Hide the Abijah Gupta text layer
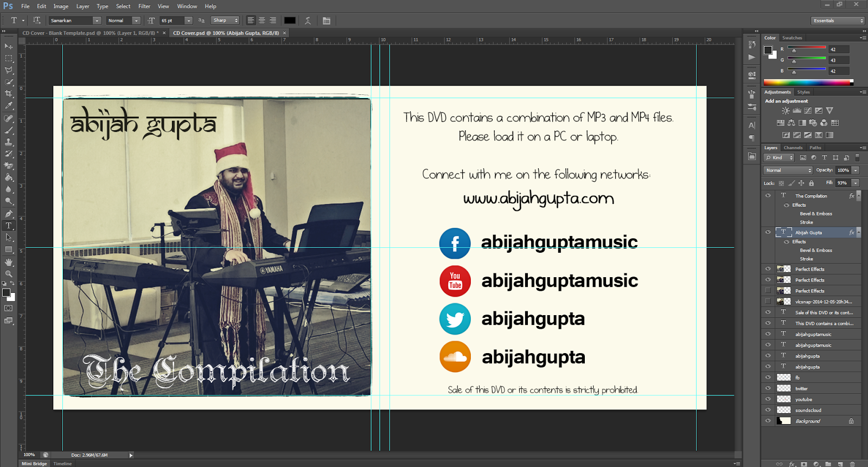Viewport: 868px width, 467px height. 768,232
